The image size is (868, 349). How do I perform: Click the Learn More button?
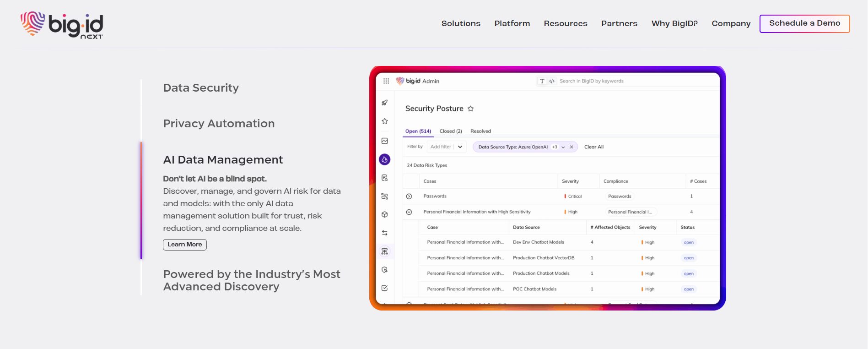click(x=185, y=245)
